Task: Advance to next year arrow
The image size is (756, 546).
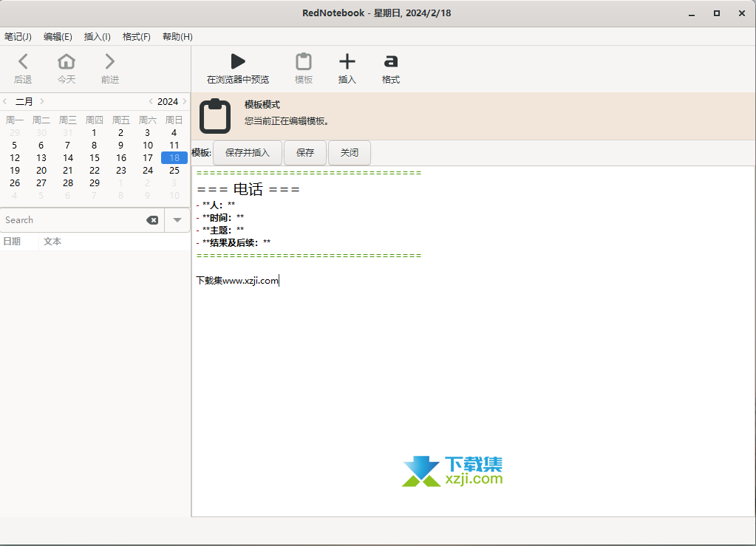Action: (x=184, y=101)
